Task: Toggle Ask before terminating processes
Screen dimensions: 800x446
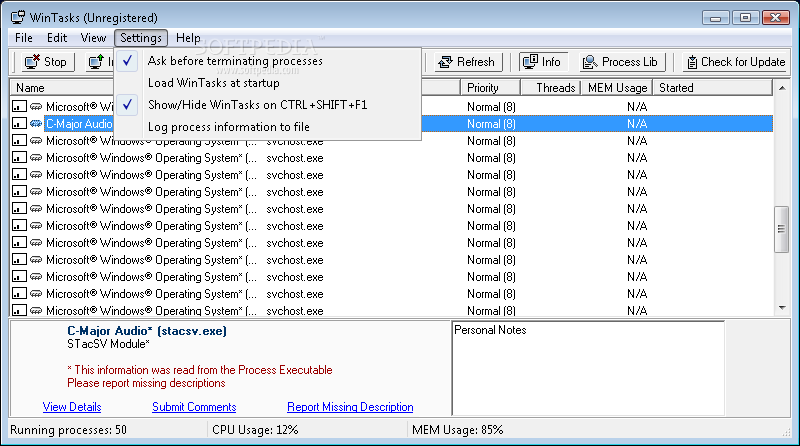Action: [268, 61]
